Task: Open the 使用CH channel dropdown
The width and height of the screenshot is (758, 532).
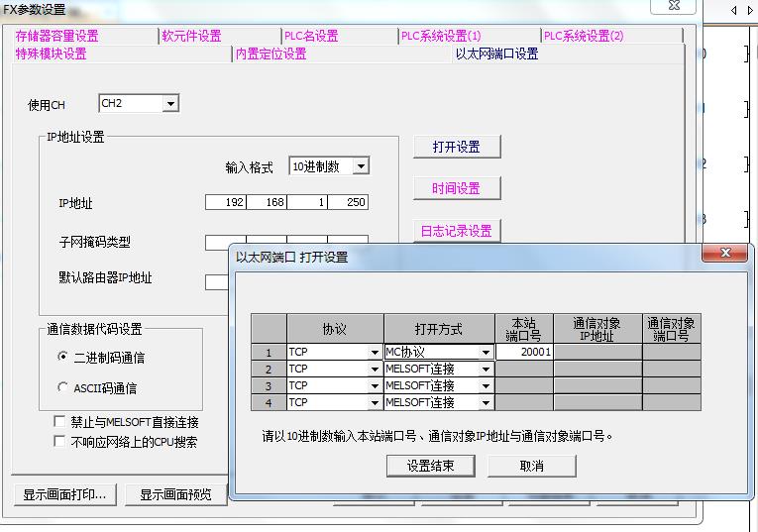Action: (x=170, y=104)
